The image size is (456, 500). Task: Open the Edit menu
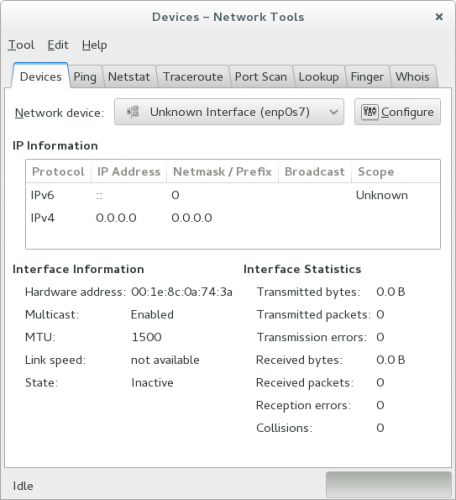tap(58, 45)
